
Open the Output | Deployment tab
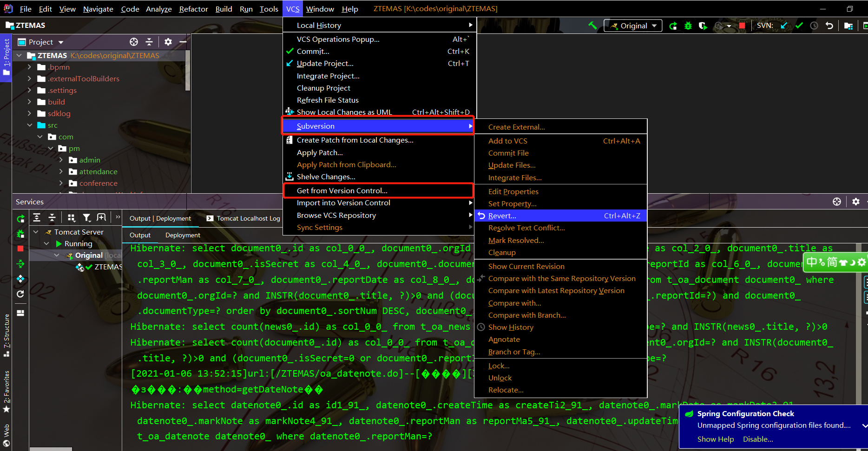coord(160,218)
